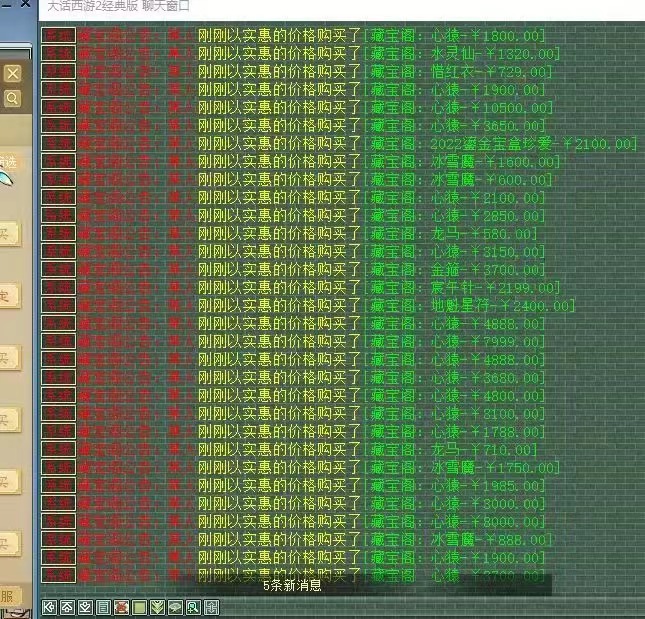This screenshot has height=619, width=645.
Task: Click the 心猿 ¥1800.00 treasure link
Action: pyautogui.click(x=454, y=35)
